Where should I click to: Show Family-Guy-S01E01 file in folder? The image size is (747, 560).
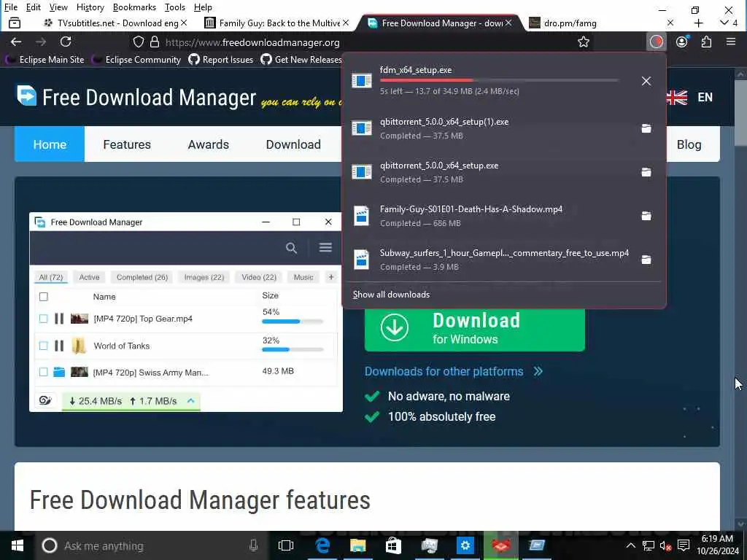[x=646, y=216]
